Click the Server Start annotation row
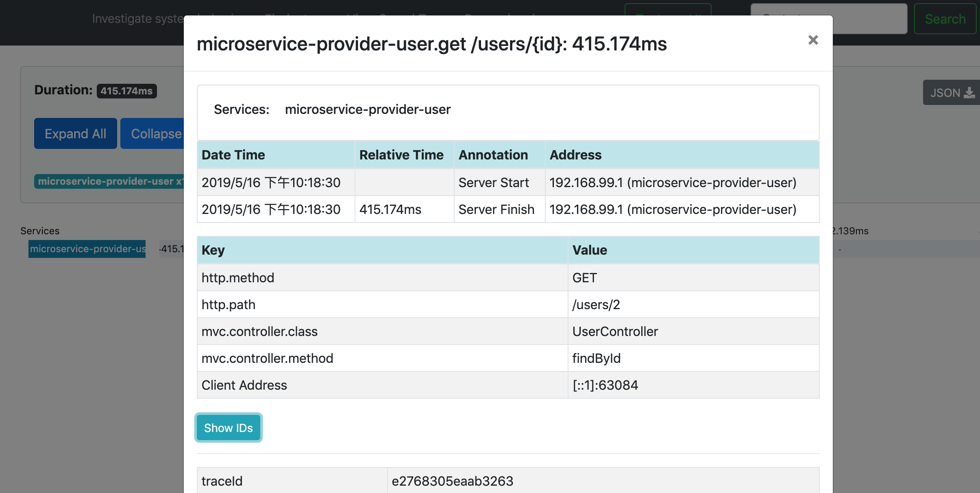980x493 pixels. click(x=493, y=183)
